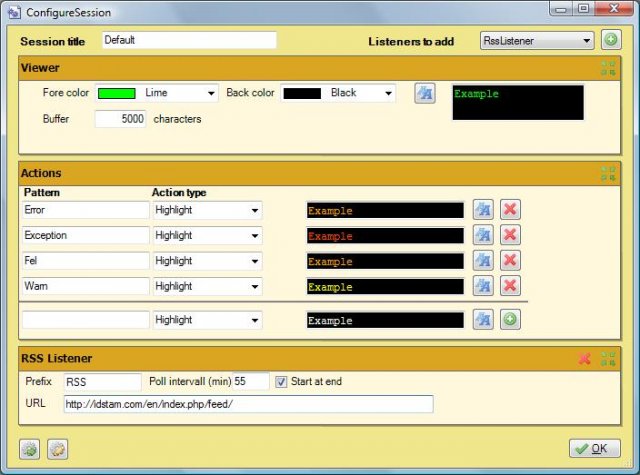Add the selected RssListener with green plus
The image size is (640, 475).
[x=610, y=40]
